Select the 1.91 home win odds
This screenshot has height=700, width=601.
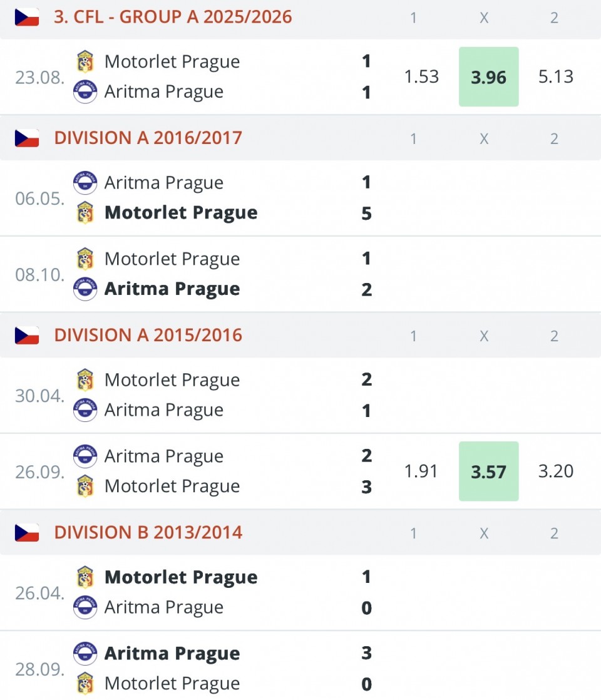(421, 471)
